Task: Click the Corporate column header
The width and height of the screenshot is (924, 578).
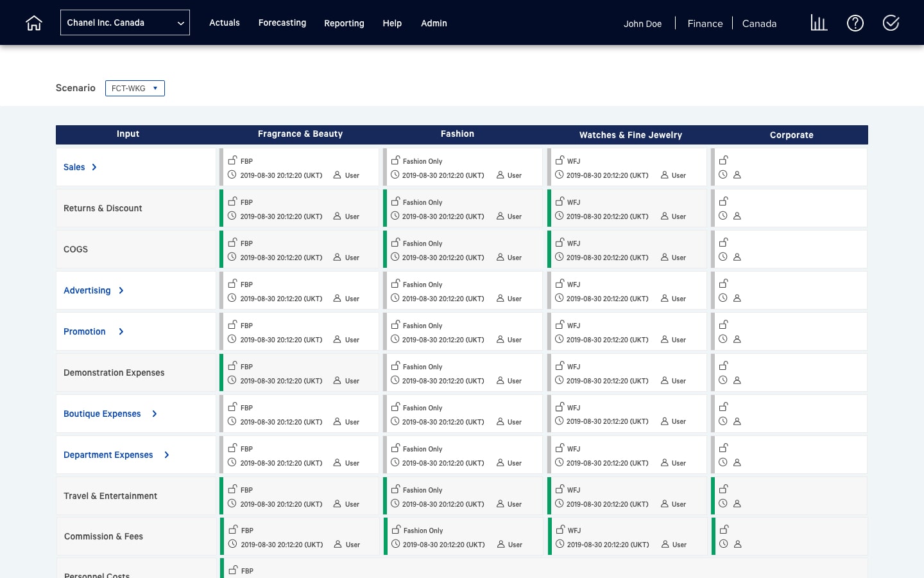Action: pos(791,135)
